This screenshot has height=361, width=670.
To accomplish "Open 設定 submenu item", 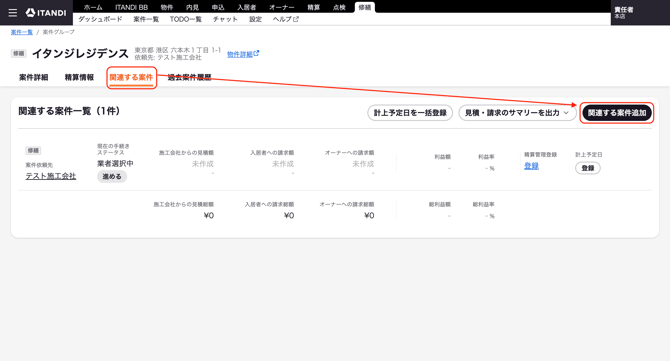I will click(256, 19).
